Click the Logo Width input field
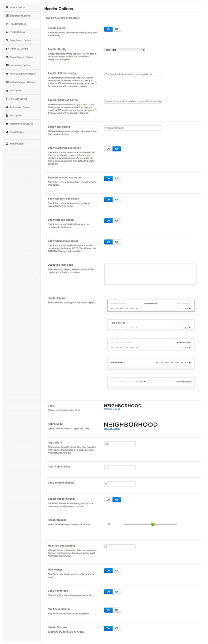The width and height of the screenshot is (208, 644). tap(120, 444)
